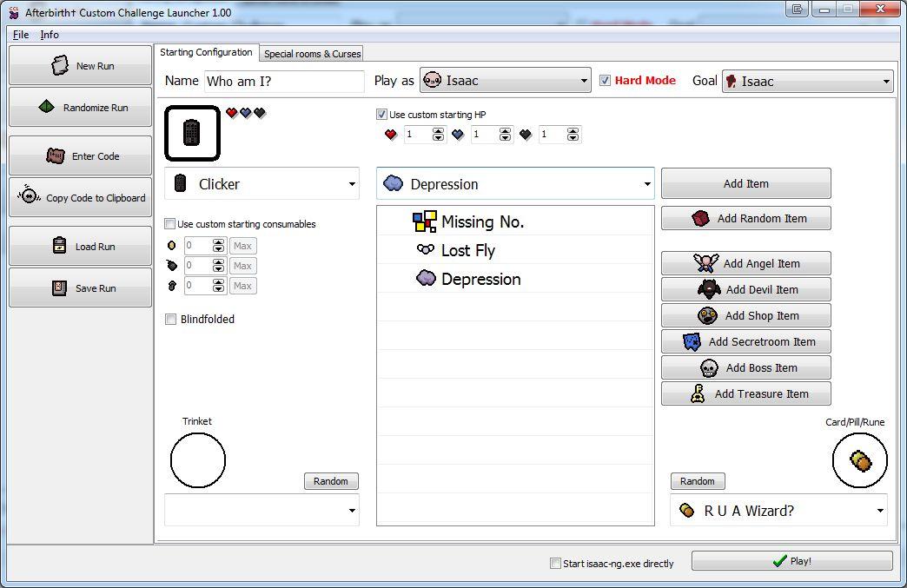907x588 pixels.
Task: Click the red heart HP spinner arrows
Action: pyautogui.click(x=439, y=134)
